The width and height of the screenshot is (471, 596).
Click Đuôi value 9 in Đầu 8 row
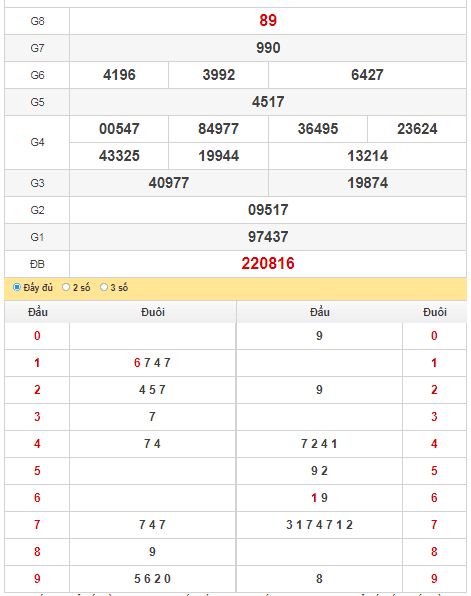pos(152,552)
